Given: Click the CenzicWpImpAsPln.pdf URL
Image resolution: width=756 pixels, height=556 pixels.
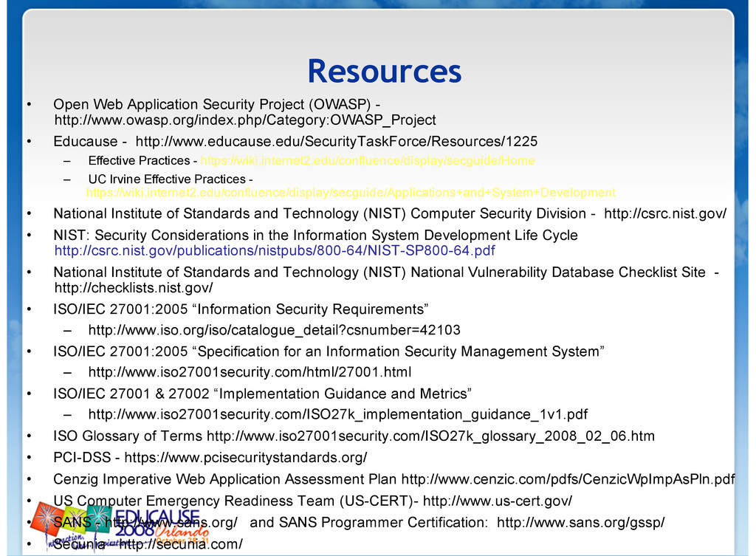Looking at the screenshot, I should (x=568, y=479).
